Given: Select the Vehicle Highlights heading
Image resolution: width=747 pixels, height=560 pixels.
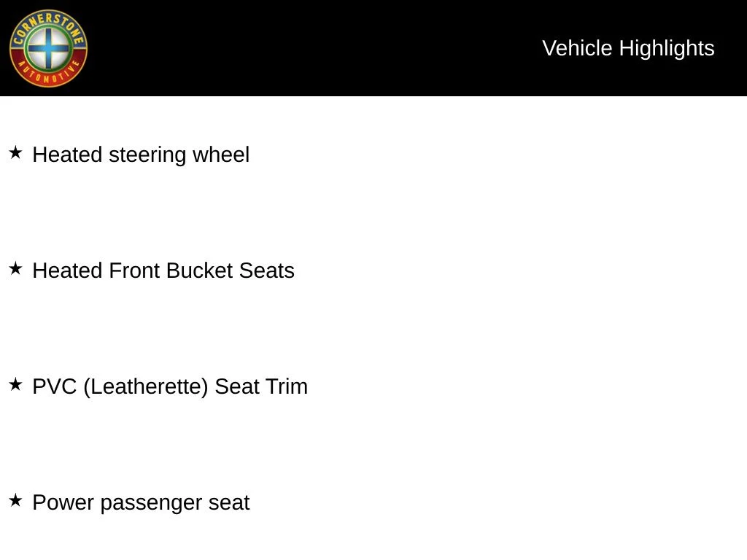Looking at the screenshot, I should point(628,48).
